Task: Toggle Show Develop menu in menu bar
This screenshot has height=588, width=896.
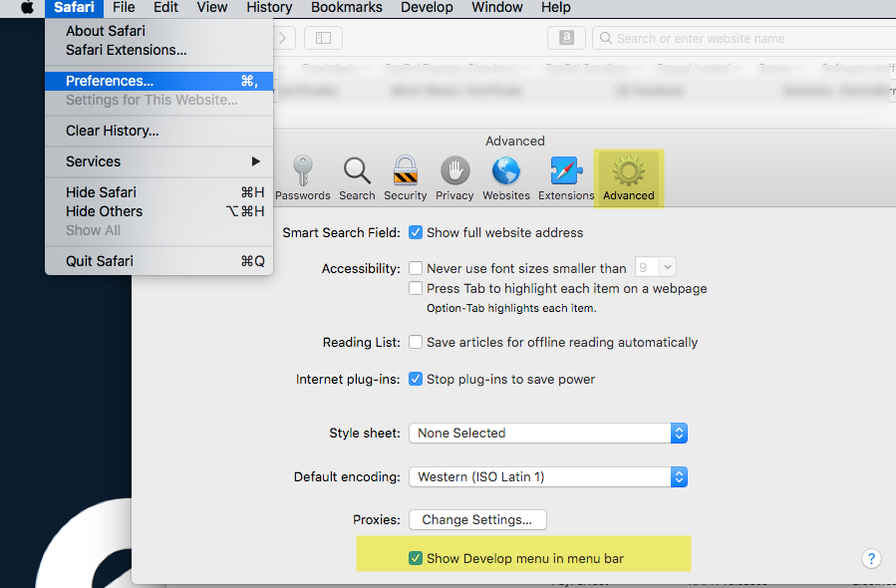Action: click(x=416, y=558)
